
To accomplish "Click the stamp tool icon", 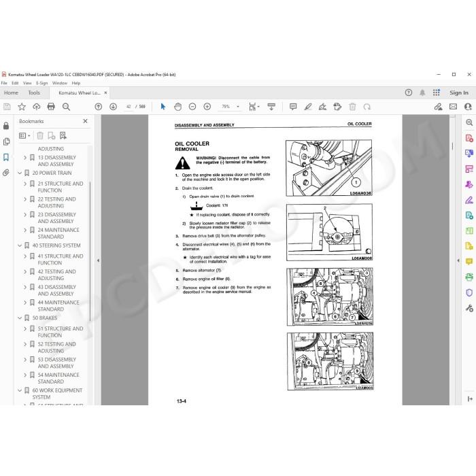I will [337, 107].
